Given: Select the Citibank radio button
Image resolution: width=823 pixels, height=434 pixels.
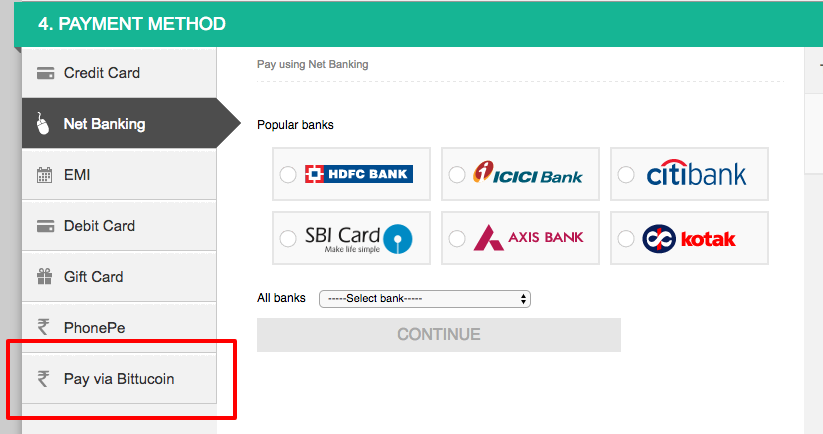Looking at the screenshot, I should tap(626, 175).
